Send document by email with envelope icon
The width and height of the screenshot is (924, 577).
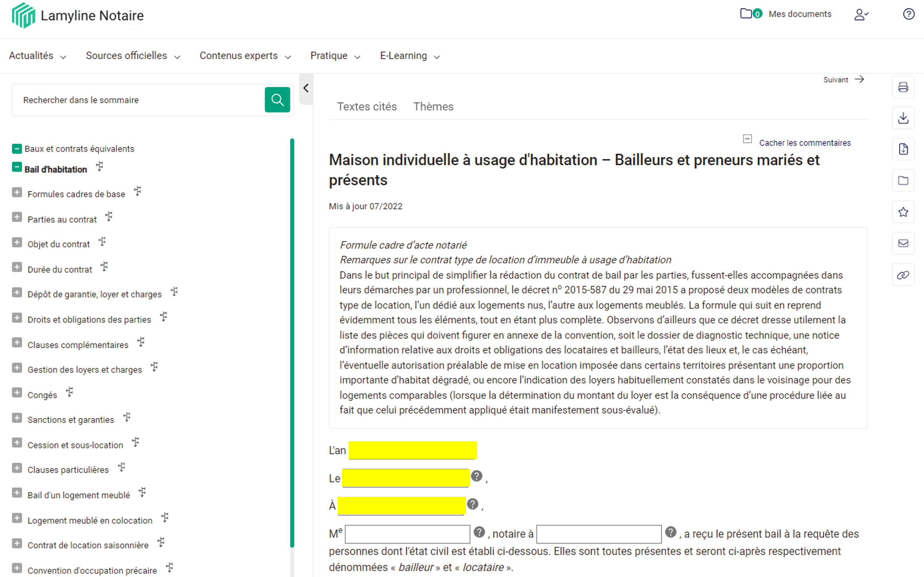[x=903, y=243]
